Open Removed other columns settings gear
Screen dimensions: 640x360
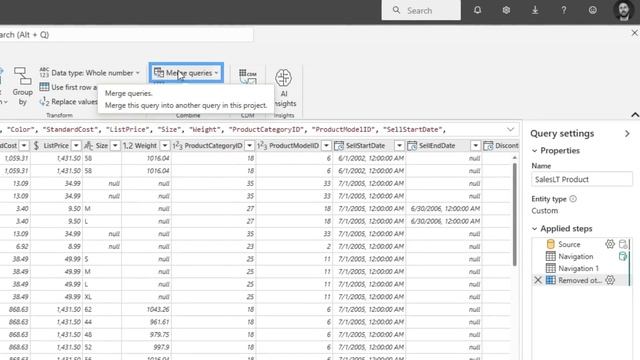610,280
